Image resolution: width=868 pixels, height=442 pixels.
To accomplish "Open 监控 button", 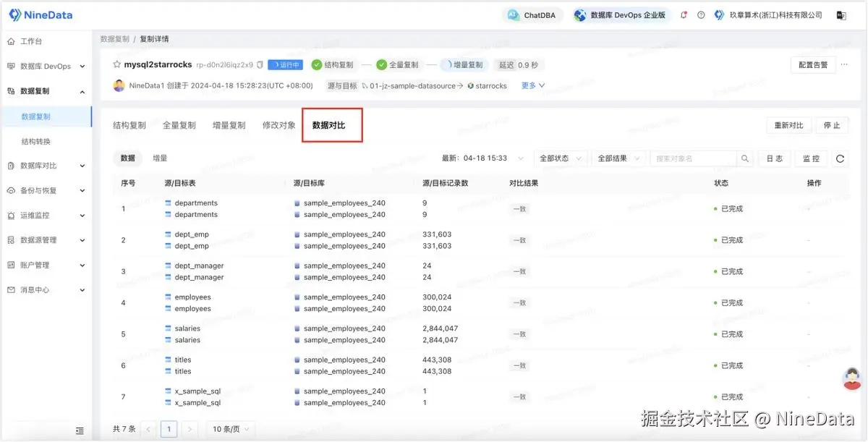I will [812, 158].
